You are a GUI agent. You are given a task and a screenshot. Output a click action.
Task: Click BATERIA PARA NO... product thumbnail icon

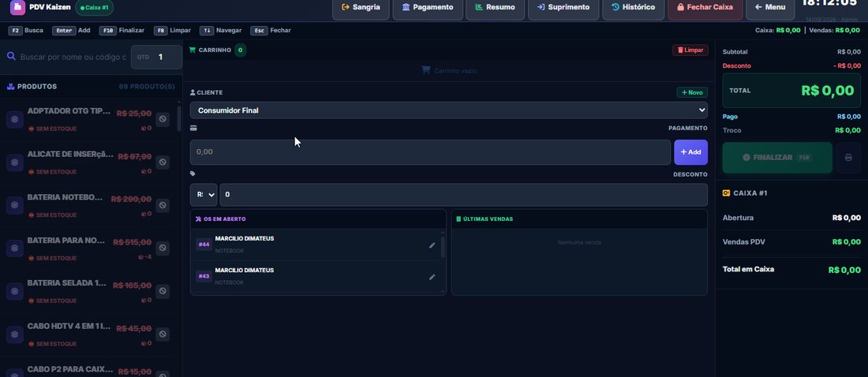[14, 248]
